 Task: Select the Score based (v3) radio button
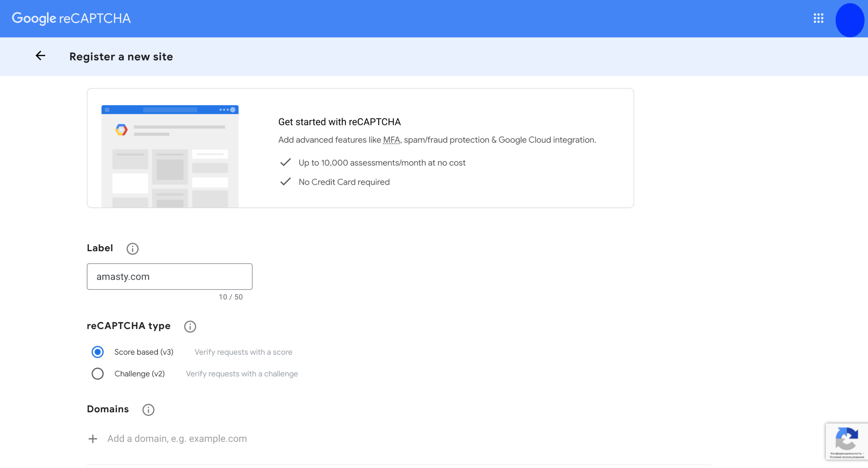click(x=98, y=352)
